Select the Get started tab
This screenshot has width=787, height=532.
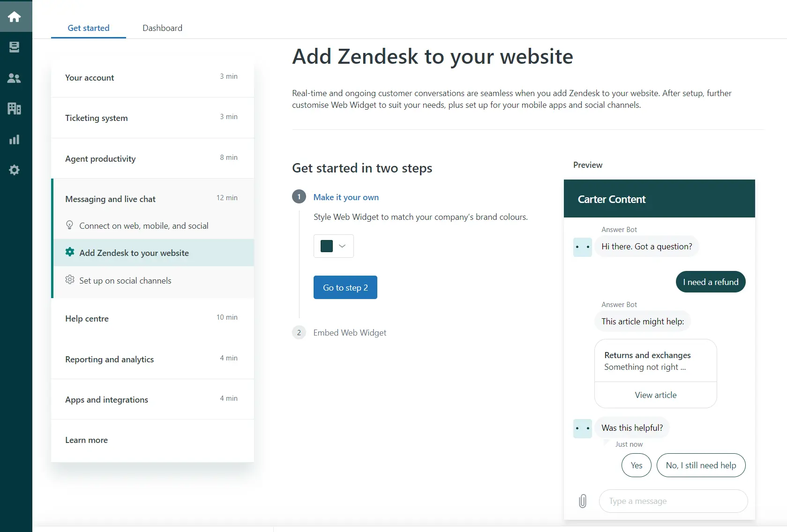(x=89, y=28)
